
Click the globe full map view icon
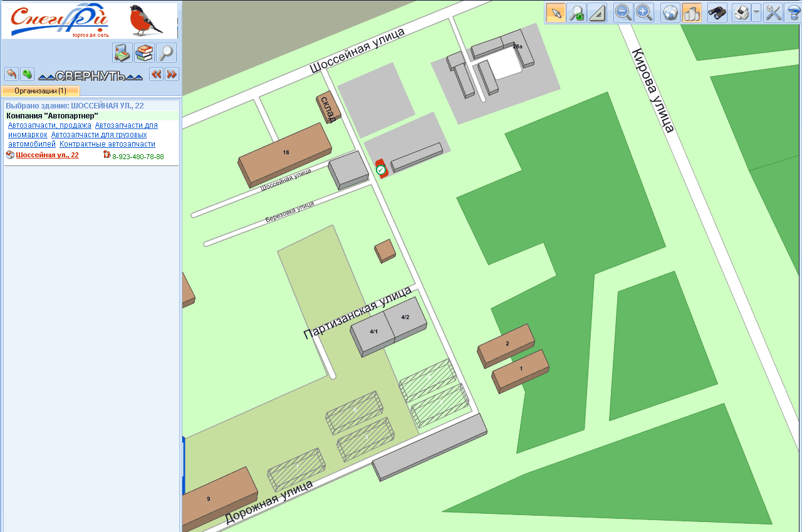[x=670, y=13]
